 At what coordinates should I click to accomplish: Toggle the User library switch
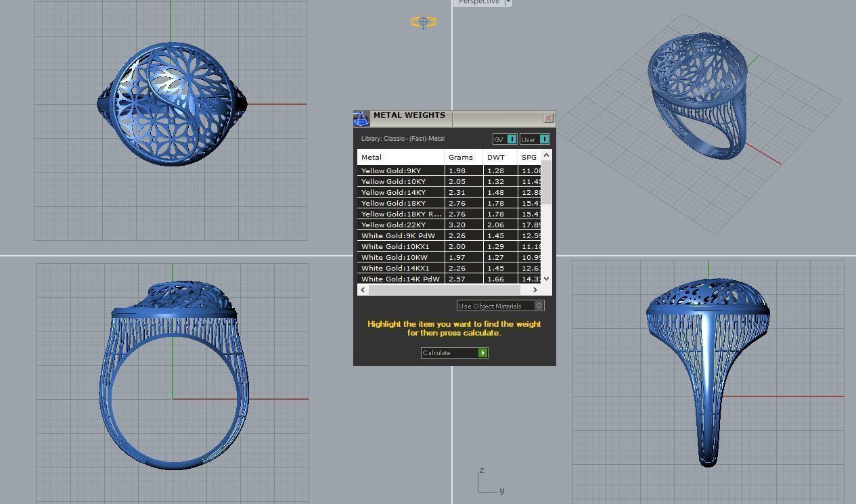pos(535,139)
